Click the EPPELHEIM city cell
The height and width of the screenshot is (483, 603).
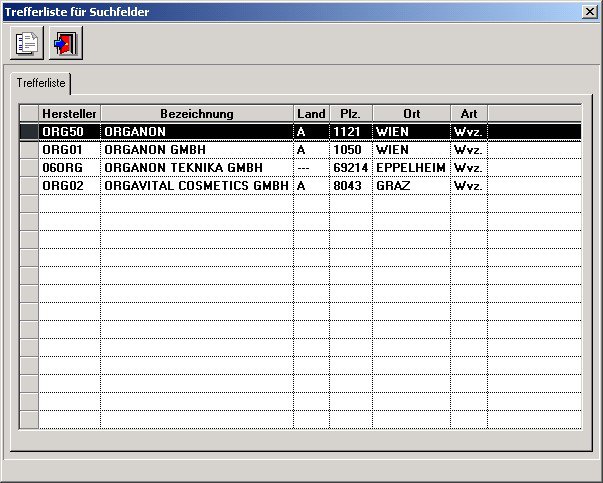click(x=411, y=168)
